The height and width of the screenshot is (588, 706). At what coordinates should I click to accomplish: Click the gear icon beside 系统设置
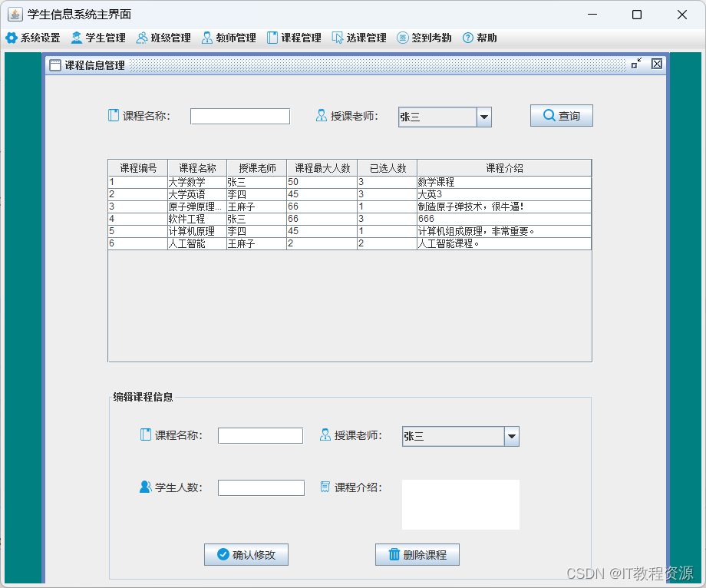12,38
